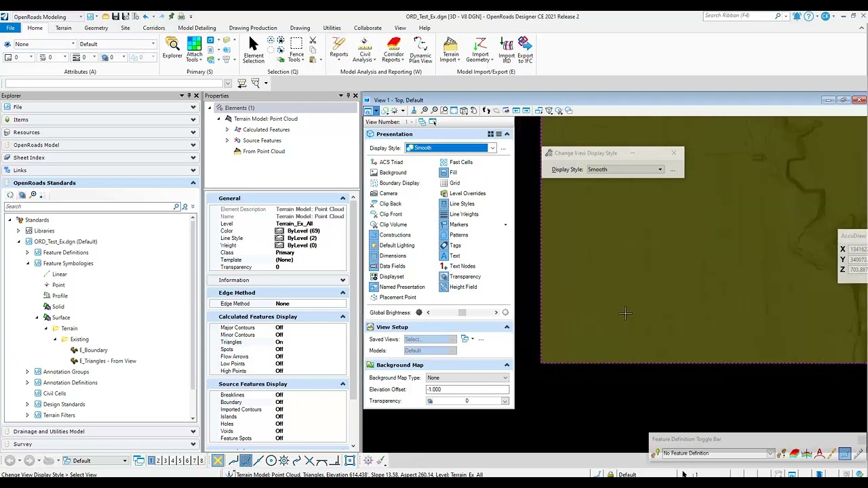The width and height of the screenshot is (868, 488).
Task: Click the Terrain Import icon
Action: (450, 50)
